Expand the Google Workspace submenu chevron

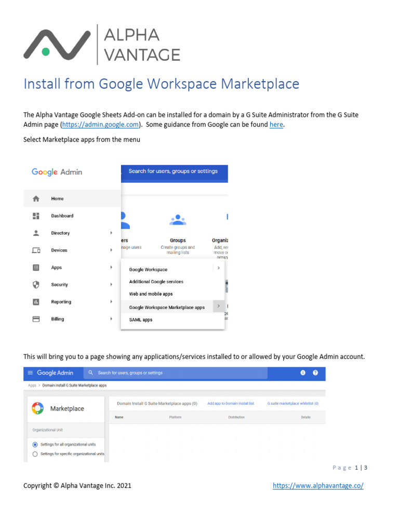coord(219,268)
